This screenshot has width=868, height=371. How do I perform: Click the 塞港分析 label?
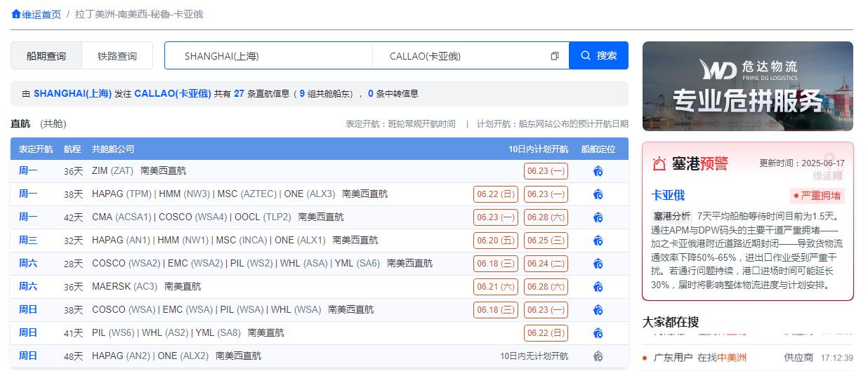click(672, 216)
